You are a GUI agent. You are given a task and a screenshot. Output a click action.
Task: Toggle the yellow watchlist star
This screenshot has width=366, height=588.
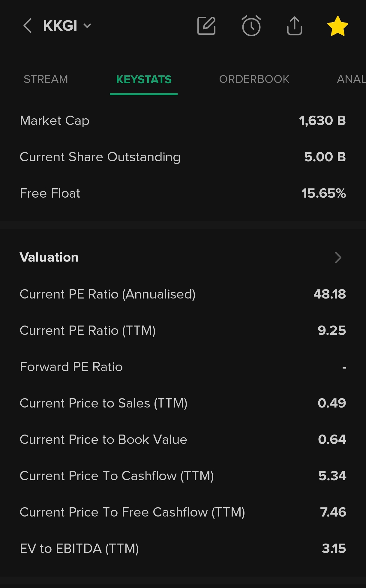point(337,26)
